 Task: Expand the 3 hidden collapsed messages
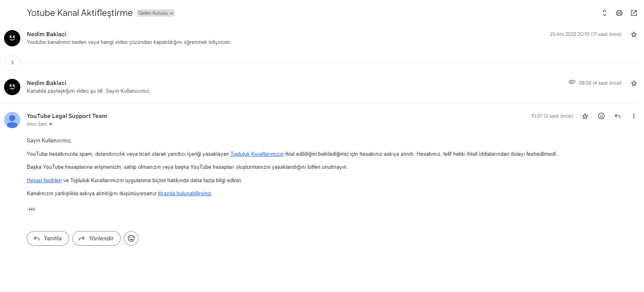tap(12, 63)
